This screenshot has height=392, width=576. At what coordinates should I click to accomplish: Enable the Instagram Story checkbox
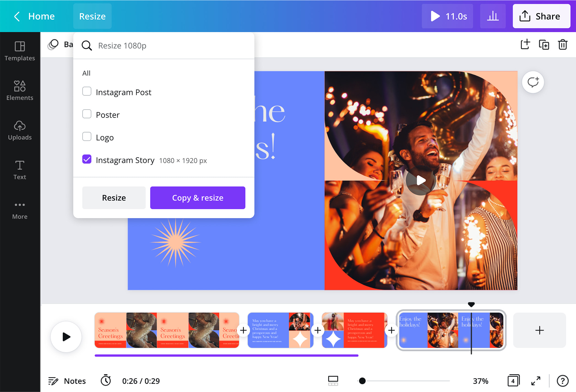[87, 160]
